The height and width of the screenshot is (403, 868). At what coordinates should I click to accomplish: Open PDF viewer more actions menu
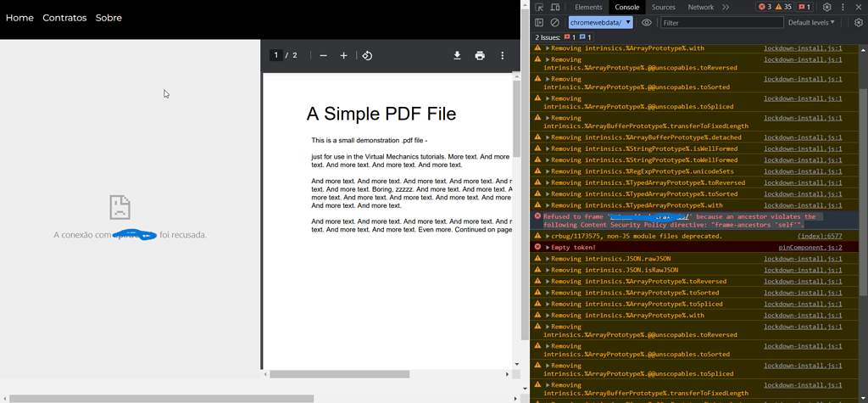coord(503,56)
